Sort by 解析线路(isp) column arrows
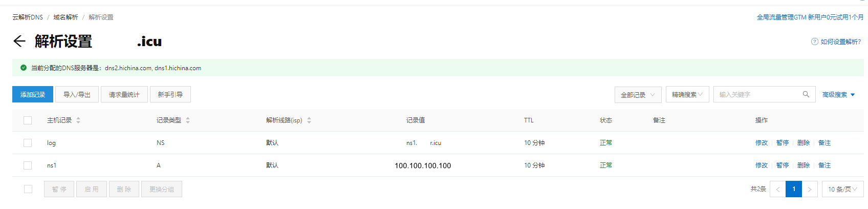The width and height of the screenshot is (868, 209). pos(309,120)
